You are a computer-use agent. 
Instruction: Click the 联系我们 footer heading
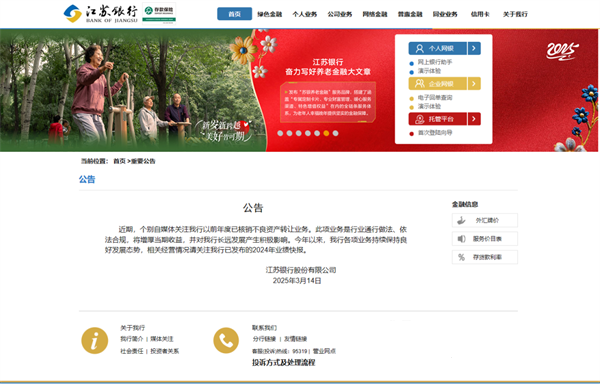(264, 328)
